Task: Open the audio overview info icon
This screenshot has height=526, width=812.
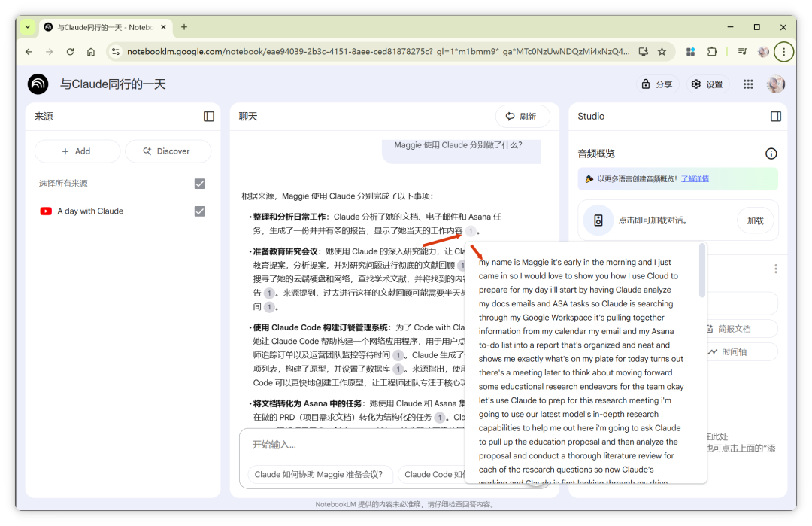Action: coord(771,154)
